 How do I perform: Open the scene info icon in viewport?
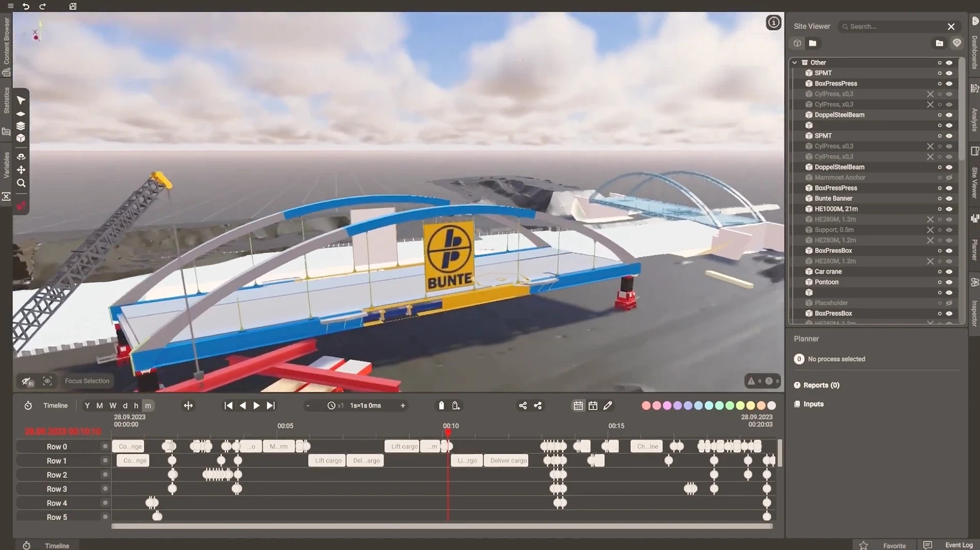pos(773,23)
